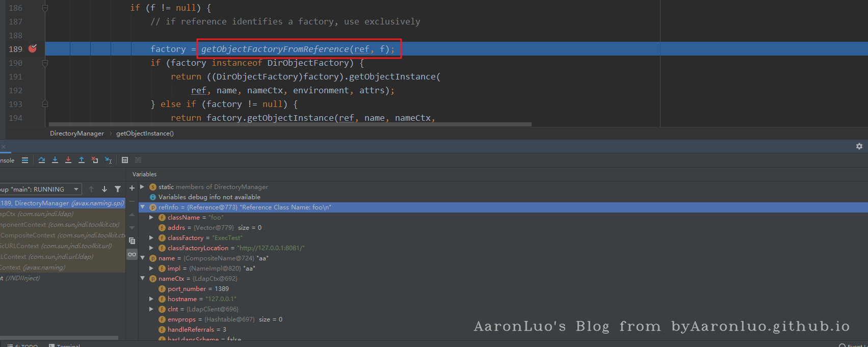Screen dimensions: 868x347
Task: Expand the classFactoryLocation field node
Action: click(151, 248)
